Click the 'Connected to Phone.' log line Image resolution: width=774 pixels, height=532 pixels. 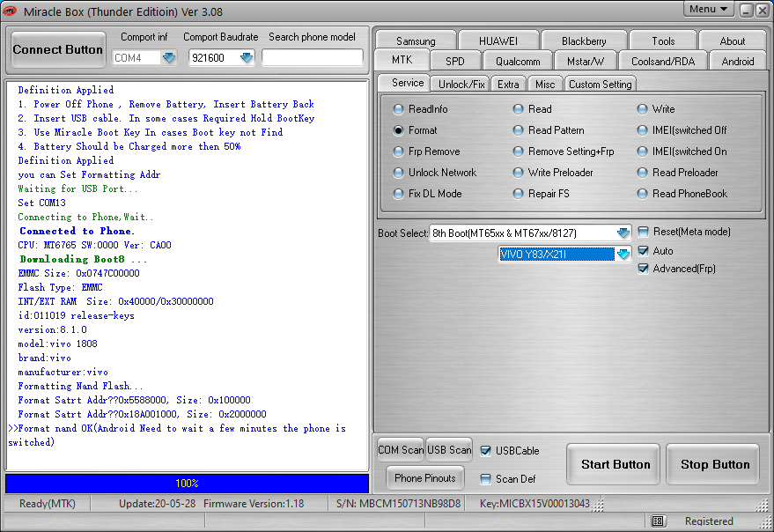[77, 231]
